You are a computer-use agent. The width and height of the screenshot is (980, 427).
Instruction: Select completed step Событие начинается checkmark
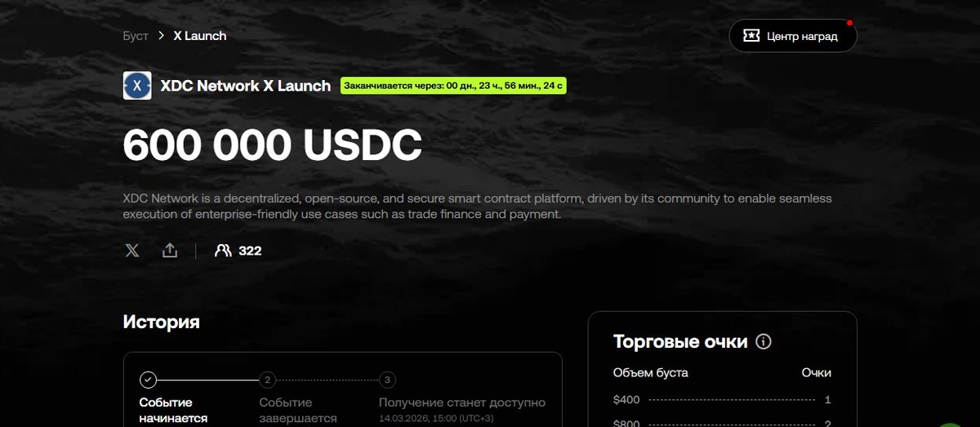(148, 380)
